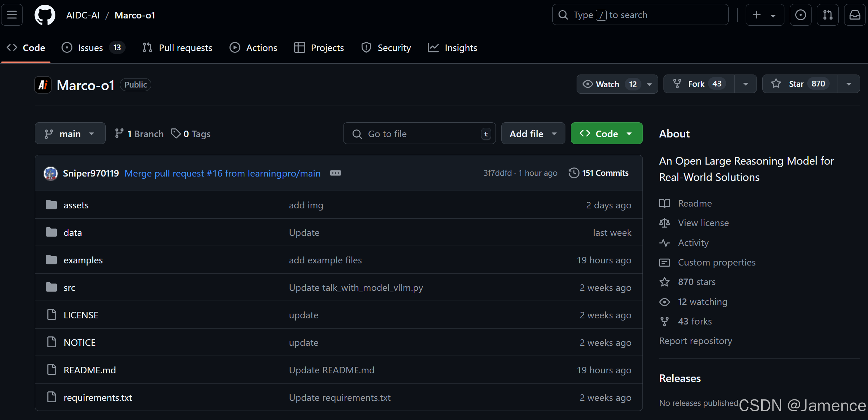Open the global issues icon in header
Viewport: 868px width, 420px height.
coord(800,15)
